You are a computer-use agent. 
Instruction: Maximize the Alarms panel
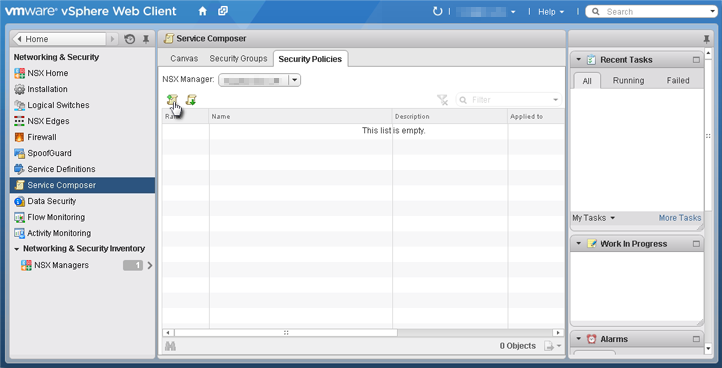696,339
